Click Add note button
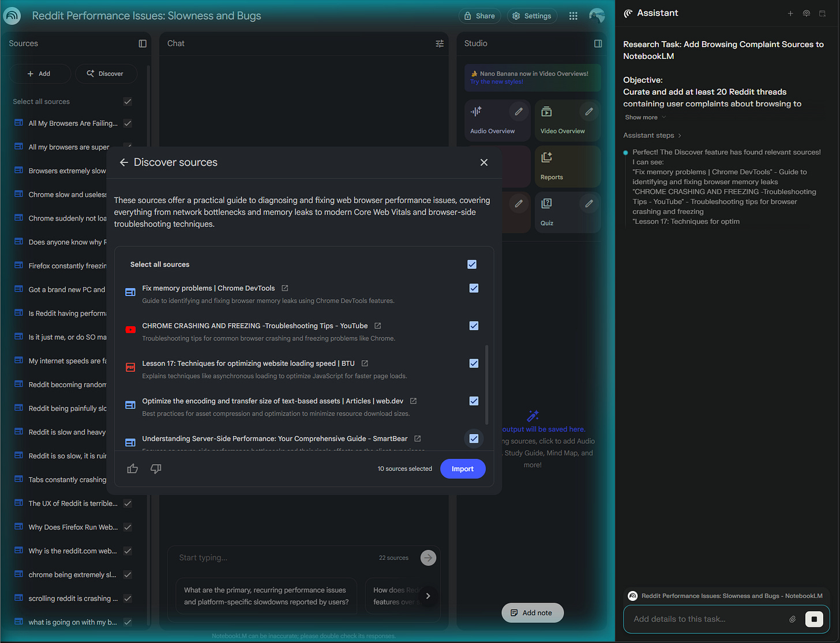The image size is (840, 643). pos(532,612)
